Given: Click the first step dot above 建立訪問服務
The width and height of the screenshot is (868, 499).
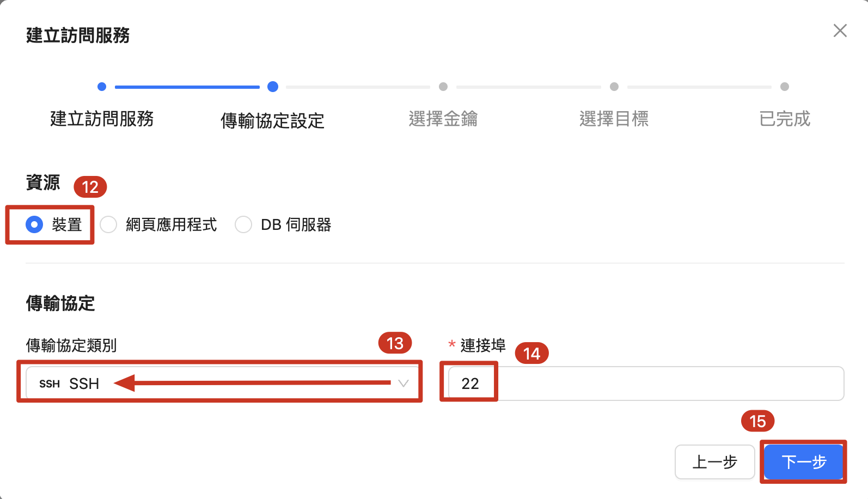Looking at the screenshot, I should pos(102,87).
